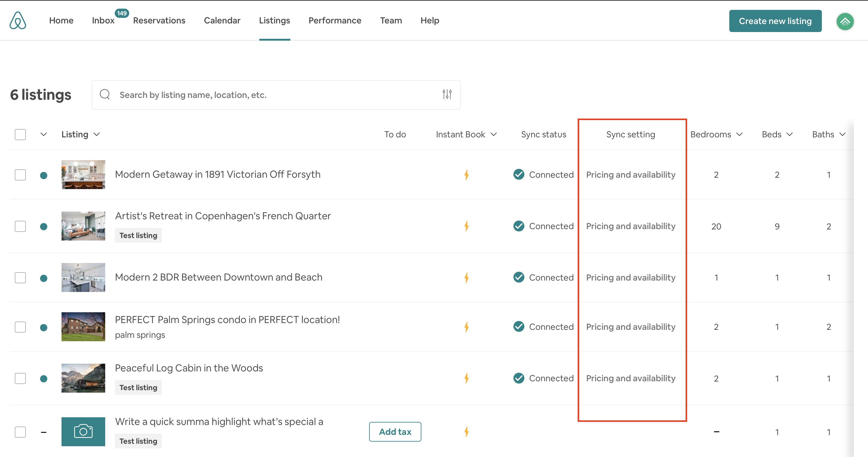Viewport: 868px width, 457px height.
Task: Open the Listings navigation tab
Action: point(275,21)
